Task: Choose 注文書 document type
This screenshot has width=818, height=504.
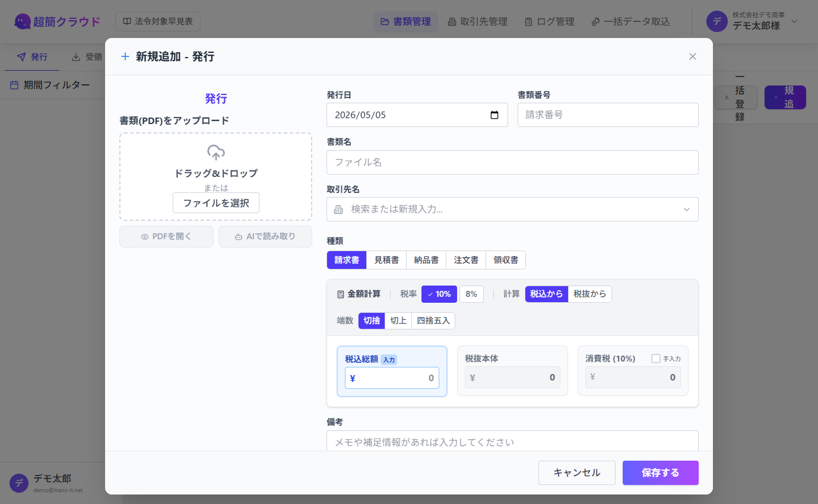Action: (x=466, y=260)
